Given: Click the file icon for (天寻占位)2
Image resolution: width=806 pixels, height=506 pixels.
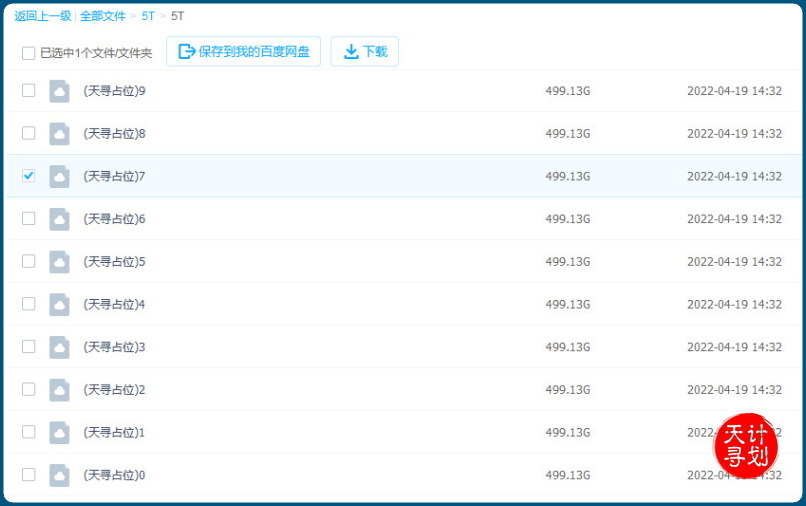Looking at the screenshot, I should click(x=59, y=389).
